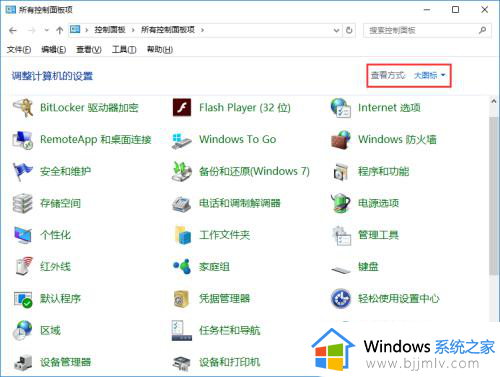Open the 编辑(E) menu
The image size is (500, 377).
[x=53, y=50]
